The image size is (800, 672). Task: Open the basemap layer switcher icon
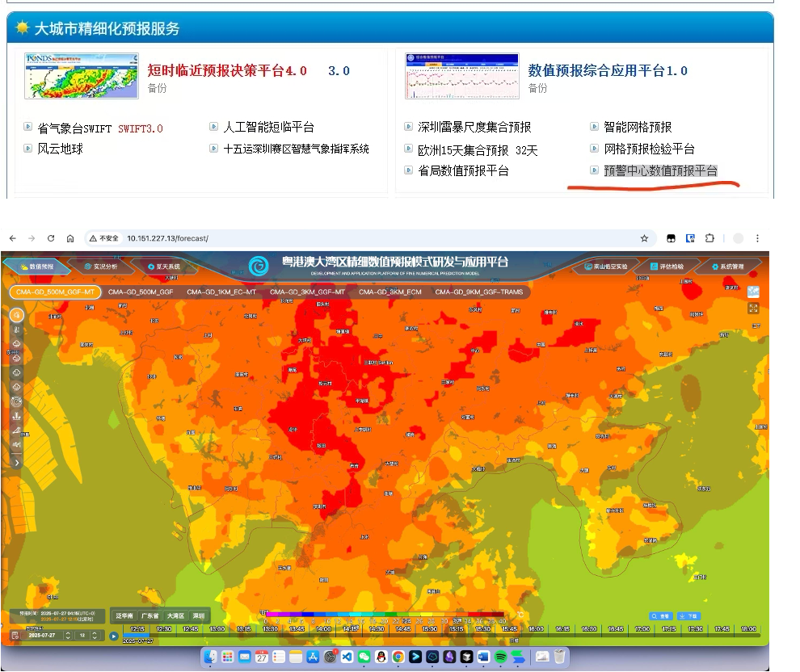pos(753,292)
